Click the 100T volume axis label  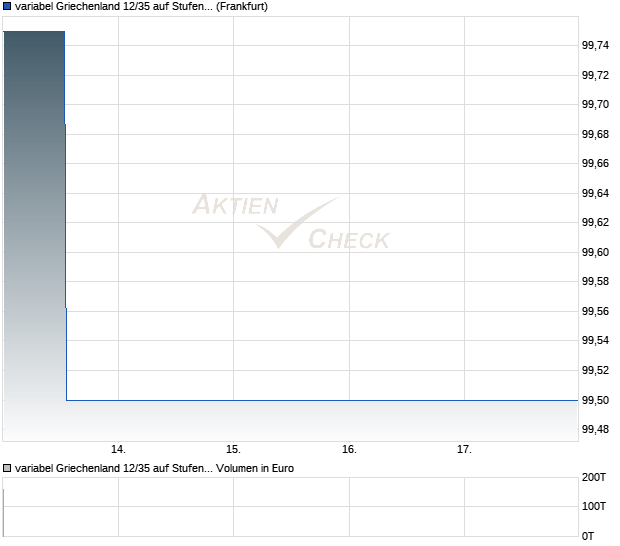pos(595,507)
